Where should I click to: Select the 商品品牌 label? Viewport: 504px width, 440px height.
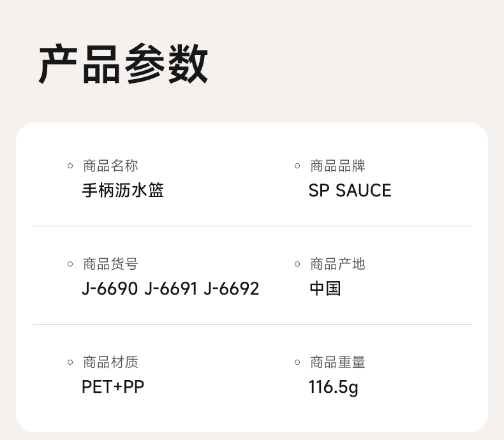[337, 166]
